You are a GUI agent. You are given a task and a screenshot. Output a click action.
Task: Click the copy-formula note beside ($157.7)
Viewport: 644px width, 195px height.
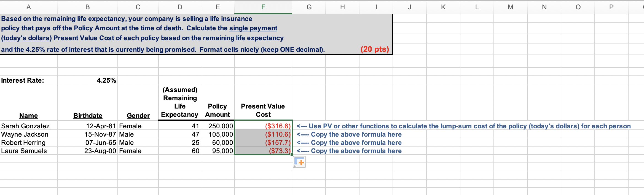(349, 143)
